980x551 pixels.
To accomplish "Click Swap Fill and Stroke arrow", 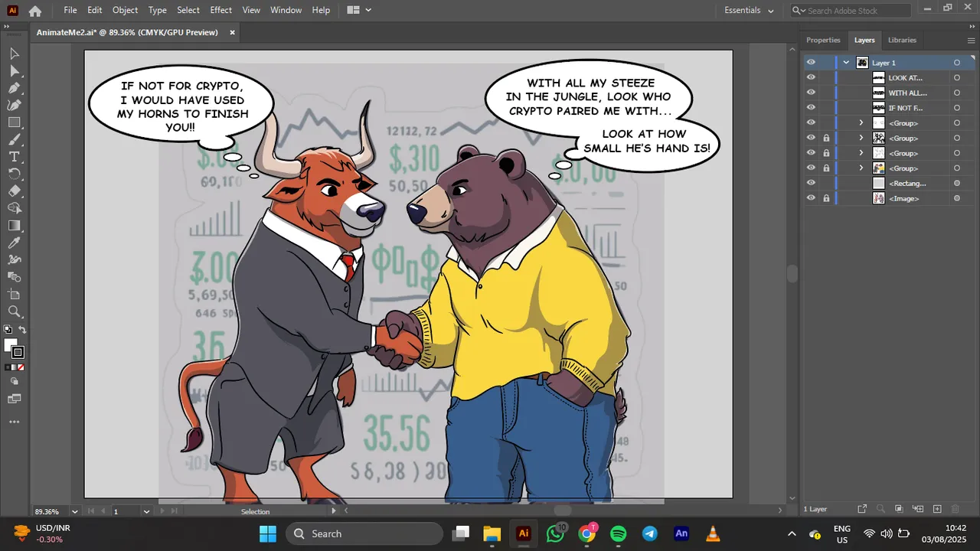I will coord(22,330).
